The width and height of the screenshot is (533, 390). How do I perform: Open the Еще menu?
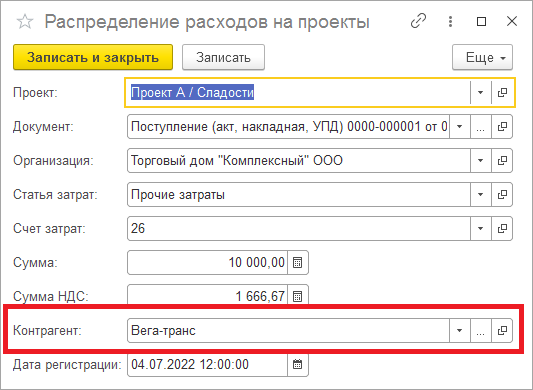pos(482,57)
